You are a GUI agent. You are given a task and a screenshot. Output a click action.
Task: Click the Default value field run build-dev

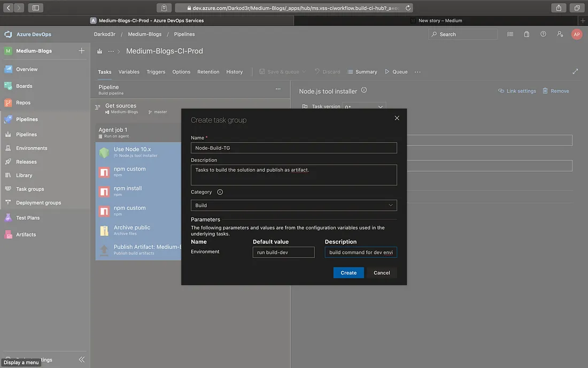point(283,252)
